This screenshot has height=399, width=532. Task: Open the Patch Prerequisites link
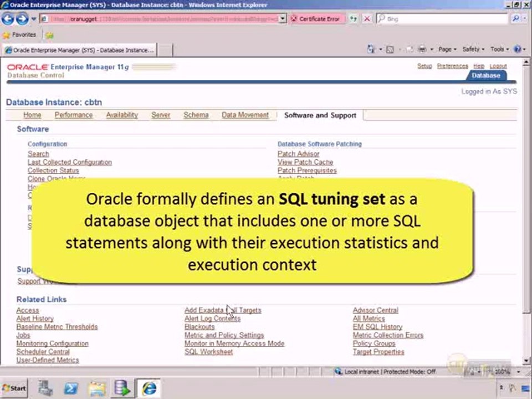click(307, 170)
